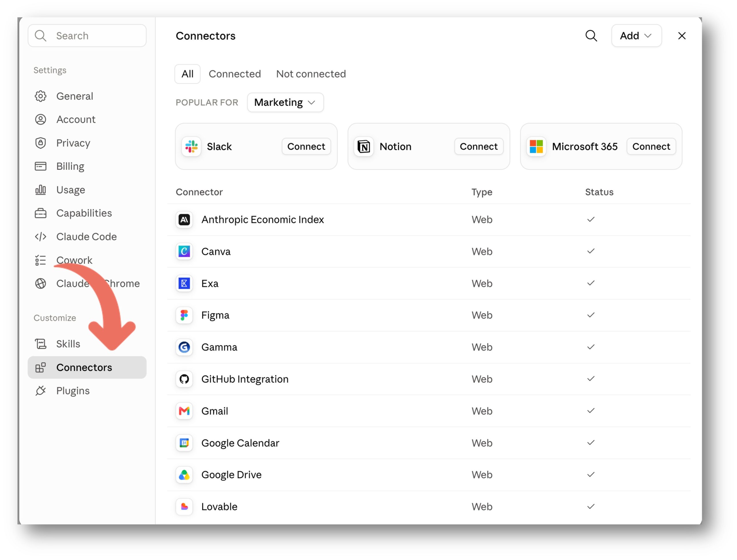
Task: Click the Slack logo icon
Action: tap(191, 146)
